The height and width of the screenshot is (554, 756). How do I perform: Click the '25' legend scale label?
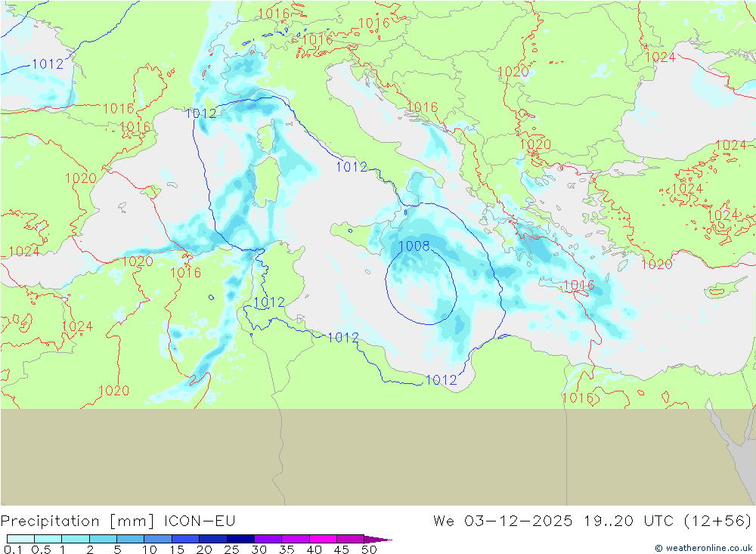coord(231,549)
